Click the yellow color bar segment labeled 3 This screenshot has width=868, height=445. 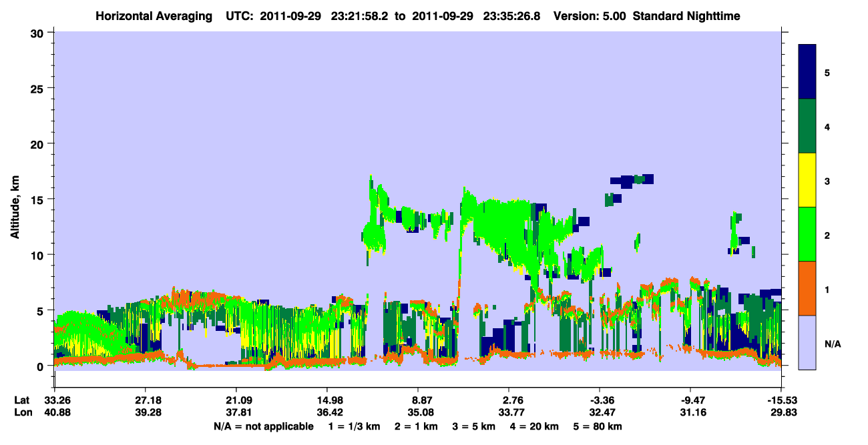(807, 180)
